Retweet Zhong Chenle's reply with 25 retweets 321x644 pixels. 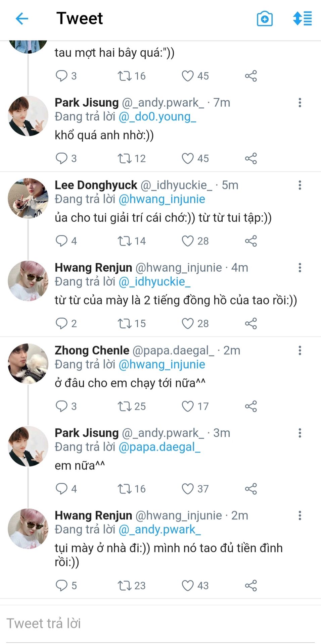pyautogui.click(x=124, y=406)
